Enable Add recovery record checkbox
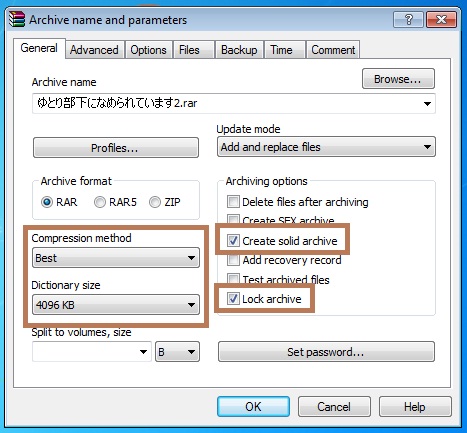The width and height of the screenshot is (467, 433). click(233, 260)
